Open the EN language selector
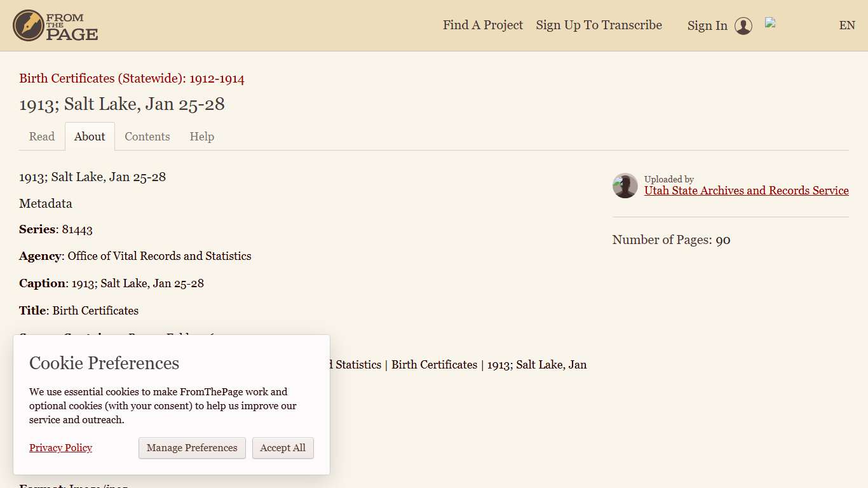868x488 pixels. 846,25
